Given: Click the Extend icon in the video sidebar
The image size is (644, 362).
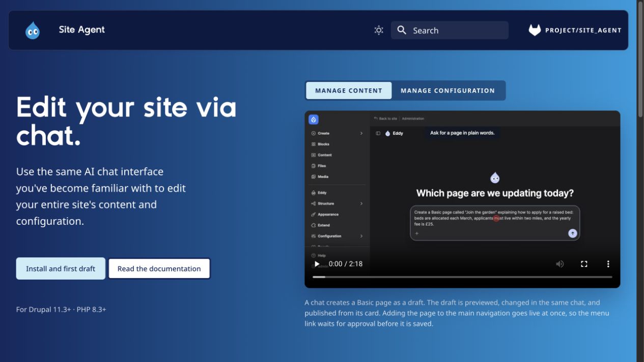Looking at the screenshot, I should click(314, 225).
